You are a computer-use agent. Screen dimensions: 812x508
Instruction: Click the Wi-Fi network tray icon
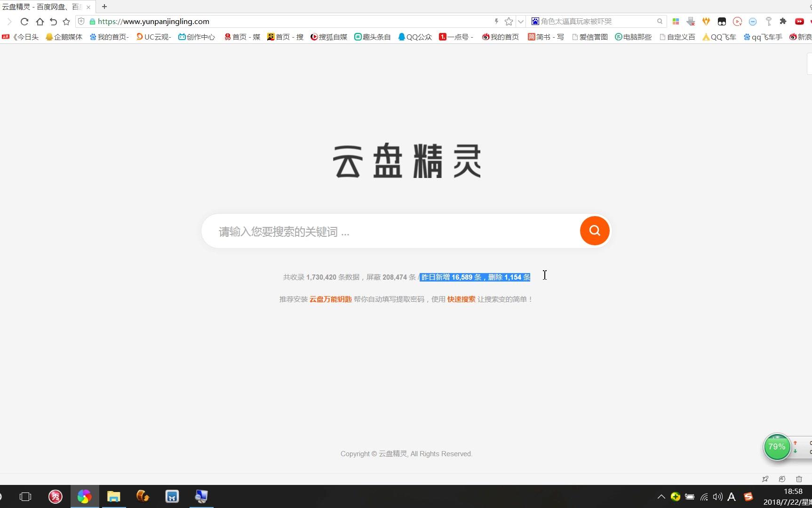pyautogui.click(x=704, y=497)
